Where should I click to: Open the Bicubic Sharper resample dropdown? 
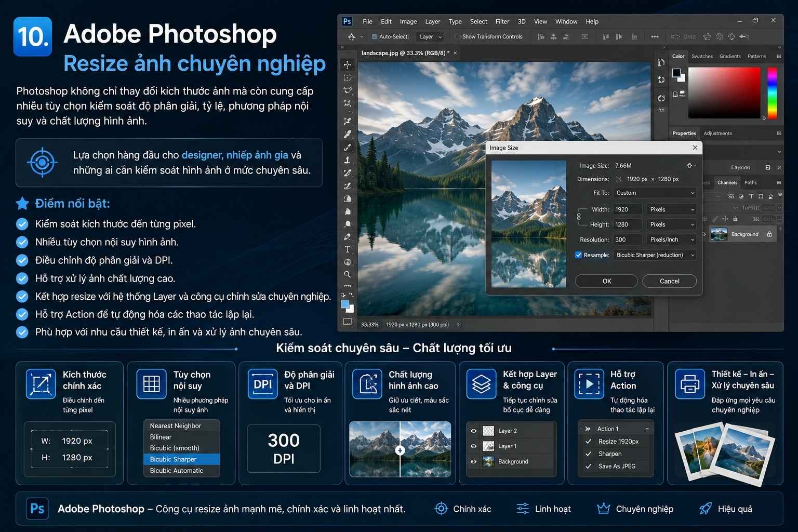click(655, 255)
